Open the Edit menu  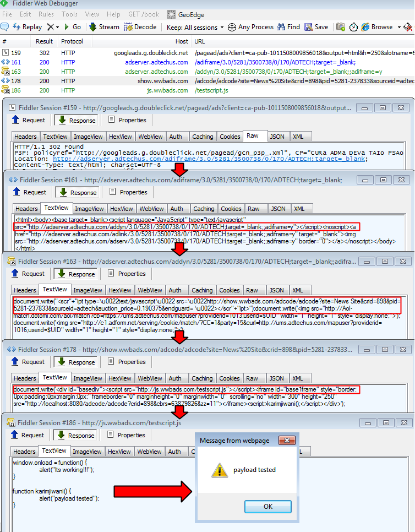[x=25, y=14]
